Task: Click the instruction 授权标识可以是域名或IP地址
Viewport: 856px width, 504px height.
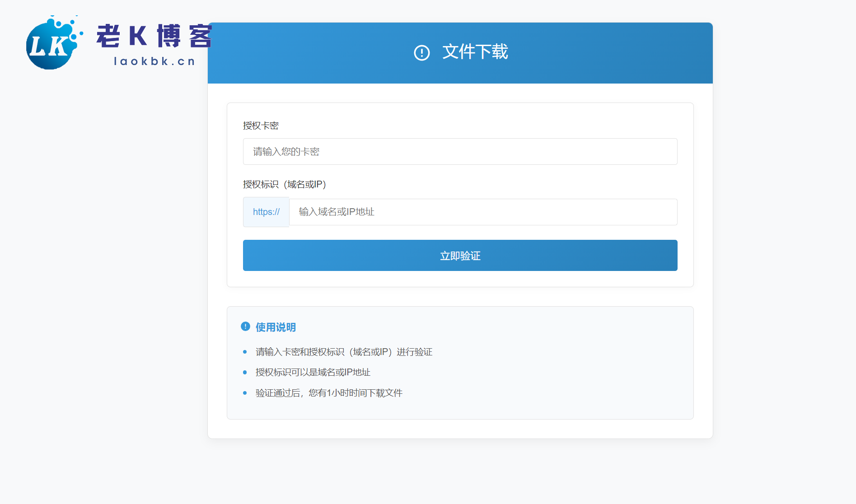Action: point(313,373)
